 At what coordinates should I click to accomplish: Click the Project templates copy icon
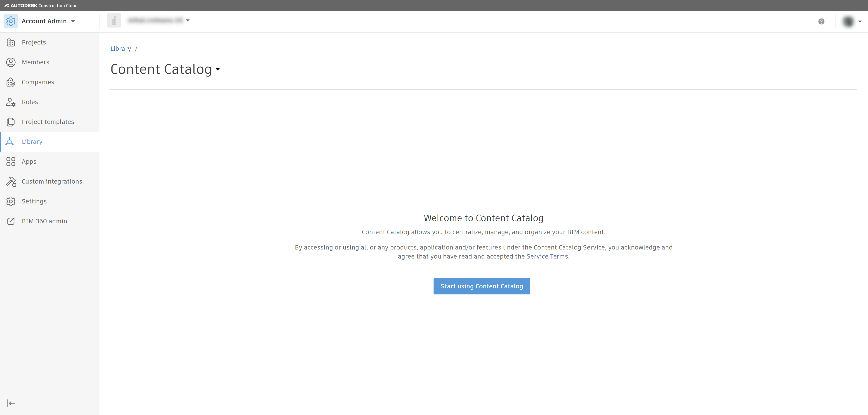coord(11,122)
